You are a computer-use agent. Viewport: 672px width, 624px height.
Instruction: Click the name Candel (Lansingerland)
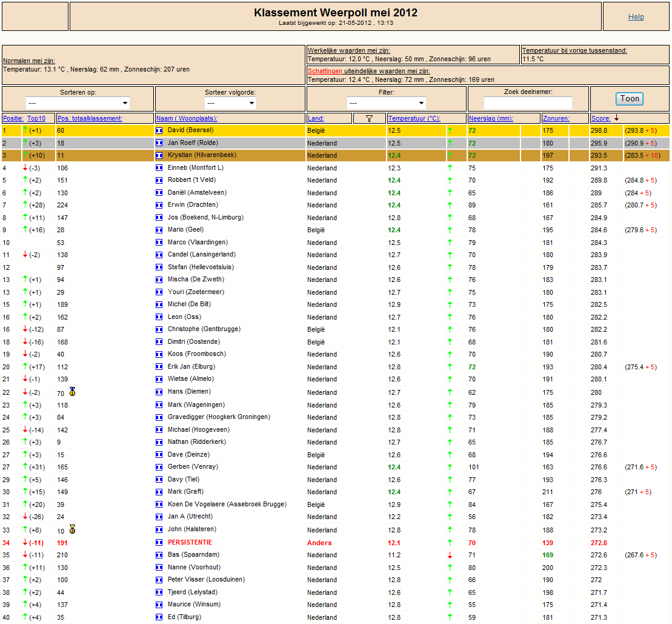pos(201,254)
